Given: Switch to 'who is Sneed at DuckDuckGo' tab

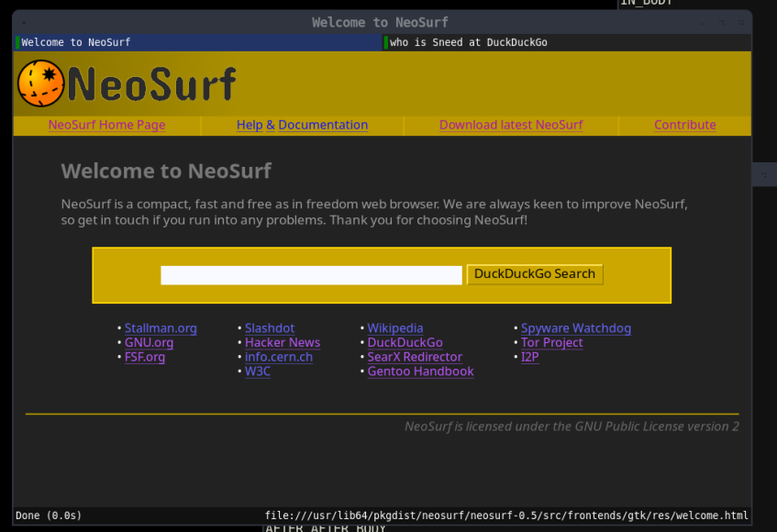Looking at the screenshot, I should [x=567, y=42].
